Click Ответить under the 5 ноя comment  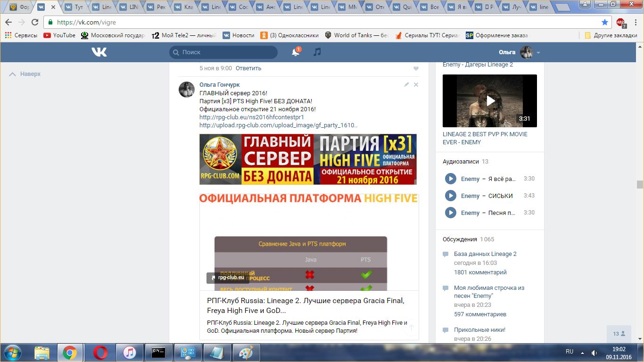coord(248,68)
